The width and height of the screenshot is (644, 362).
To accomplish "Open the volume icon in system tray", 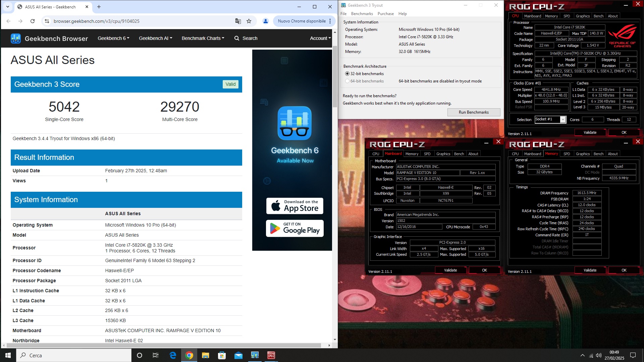I will click(x=599, y=355).
